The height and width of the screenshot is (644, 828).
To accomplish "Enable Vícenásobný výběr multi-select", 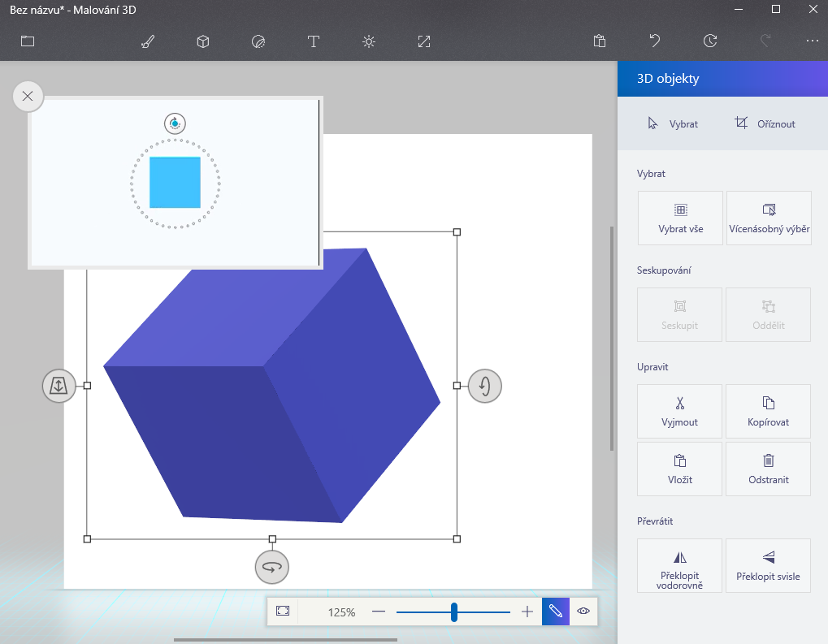I will coord(769,218).
